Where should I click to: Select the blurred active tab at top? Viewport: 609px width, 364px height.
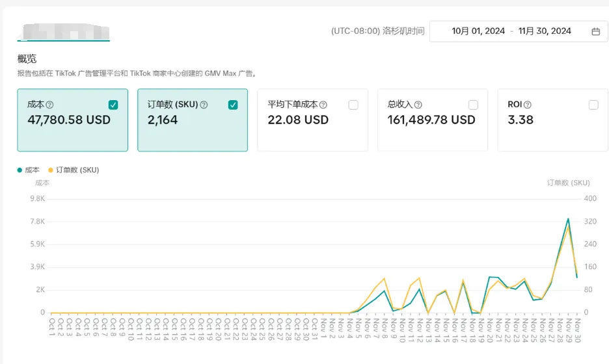(x=64, y=32)
